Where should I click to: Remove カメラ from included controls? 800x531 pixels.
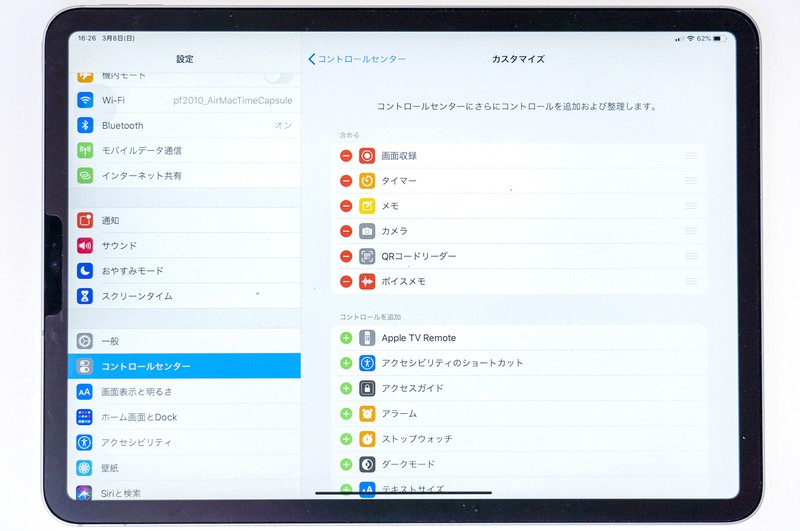[x=346, y=231]
